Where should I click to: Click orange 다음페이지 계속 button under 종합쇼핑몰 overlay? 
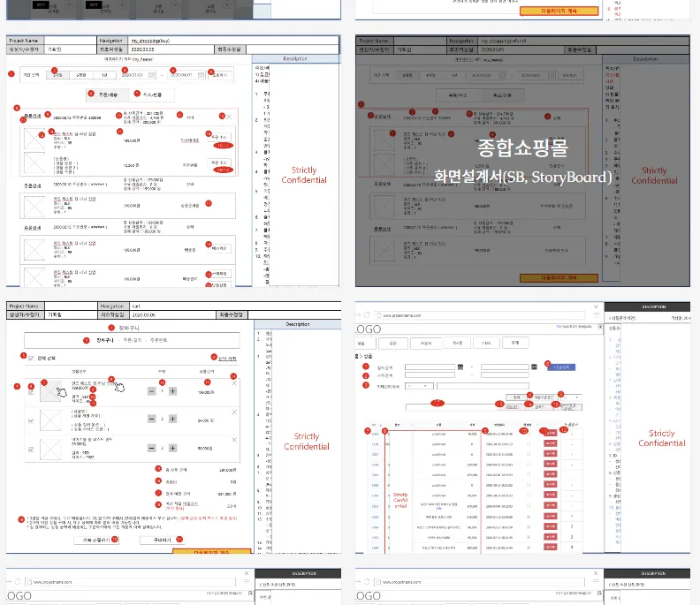(559, 278)
